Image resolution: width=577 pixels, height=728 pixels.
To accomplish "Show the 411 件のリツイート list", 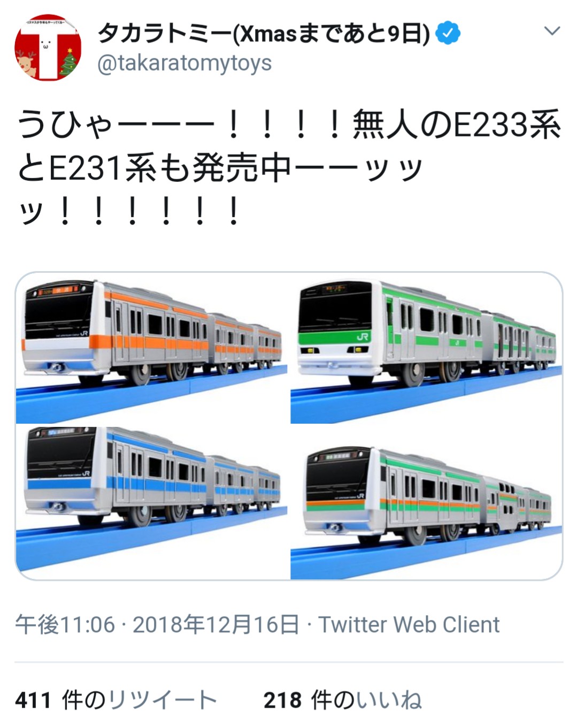I will (x=116, y=700).
